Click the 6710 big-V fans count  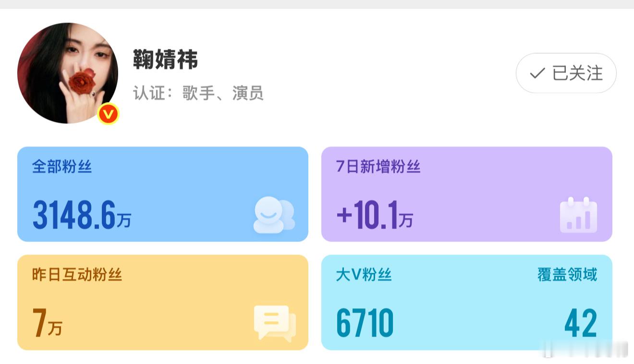[x=365, y=323]
